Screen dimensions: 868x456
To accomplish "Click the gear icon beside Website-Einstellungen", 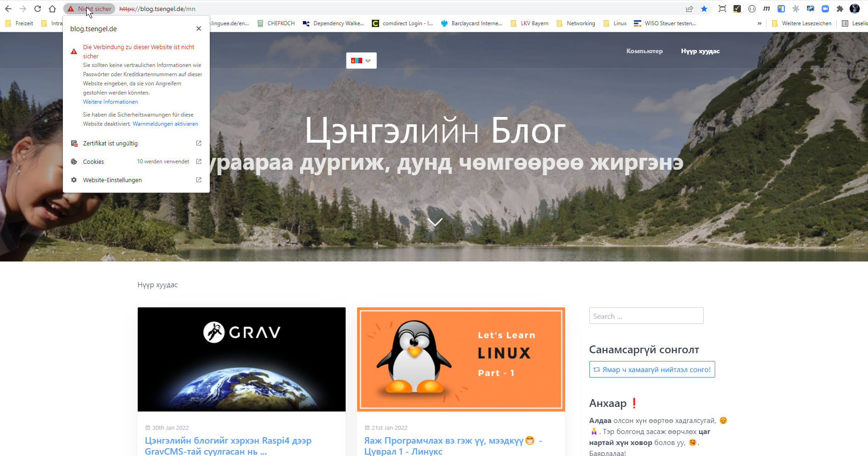I will (74, 180).
